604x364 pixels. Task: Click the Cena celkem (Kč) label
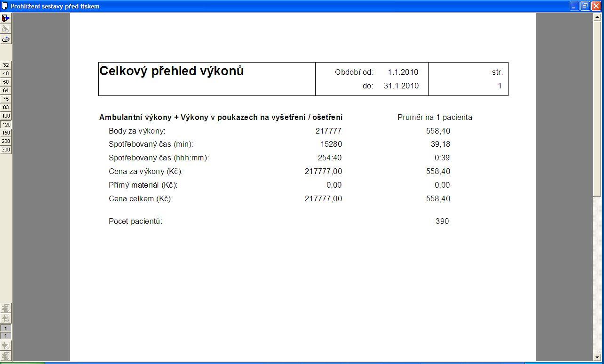[x=141, y=198]
